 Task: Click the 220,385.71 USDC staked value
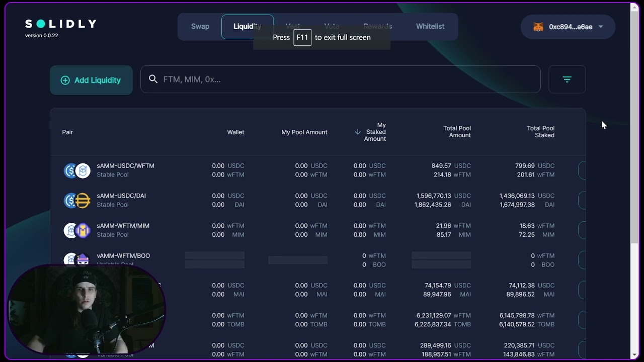click(529, 345)
